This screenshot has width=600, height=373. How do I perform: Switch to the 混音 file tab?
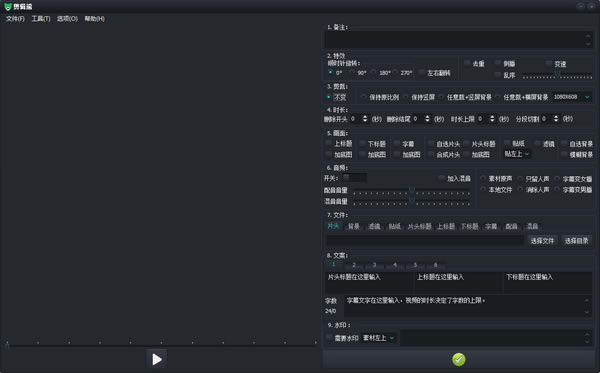pos(532,226)
